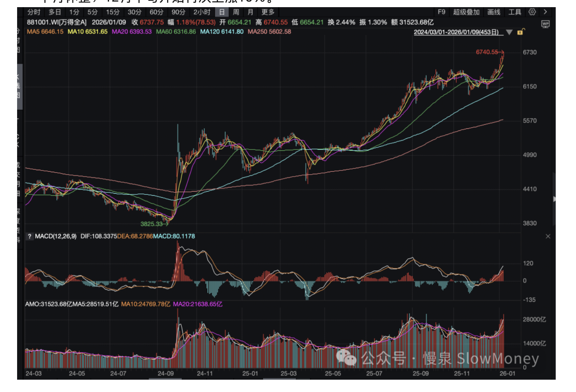The width and height of the screenshot is (576, 392).
Task: Click the date range 2024/03/01-2026/01/09 link
Action: pos(456,32)
